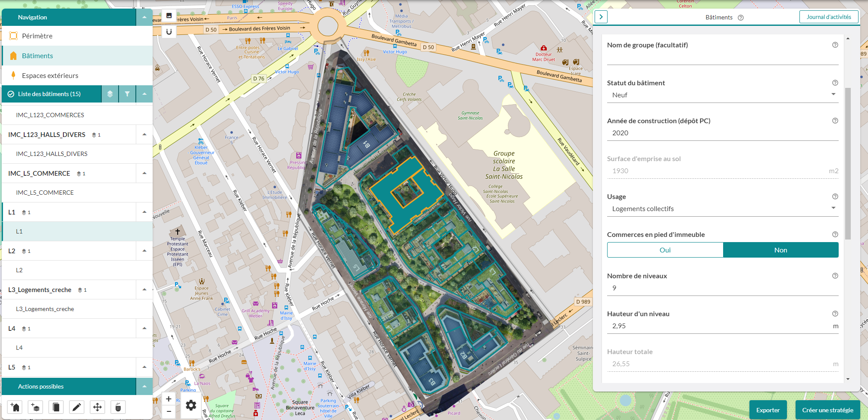Open Espaces extérieurs in Navigation

50,76
